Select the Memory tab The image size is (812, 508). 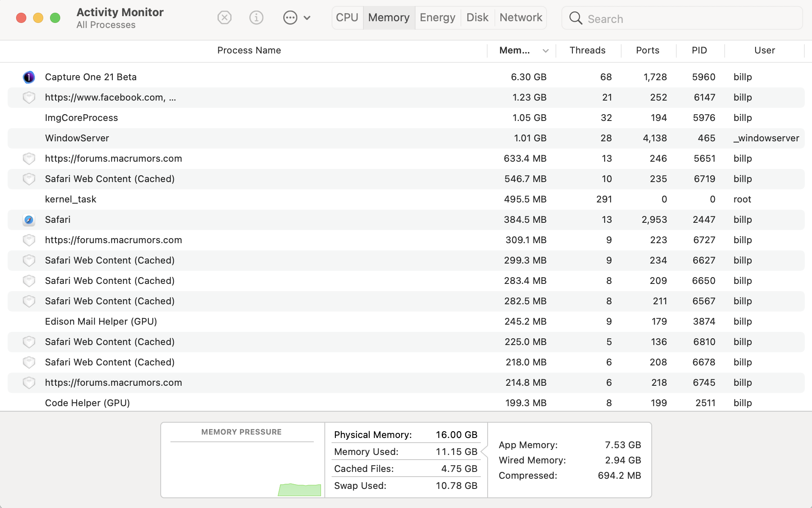point(389,18)
